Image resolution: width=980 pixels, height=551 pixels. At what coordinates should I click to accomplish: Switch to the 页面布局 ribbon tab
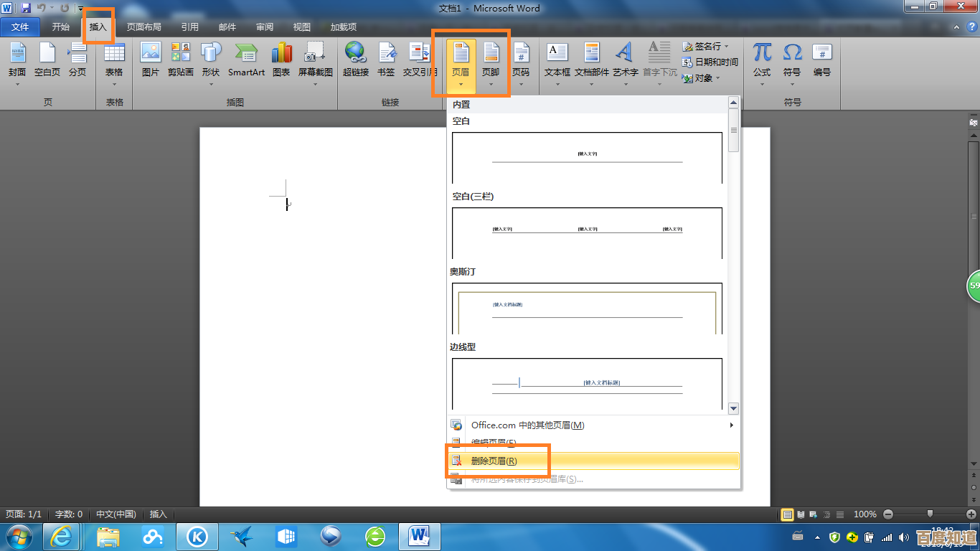143,27
